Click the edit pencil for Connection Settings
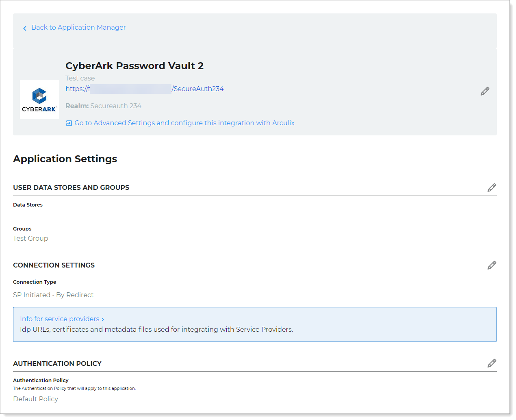This screenshot has height=420, width=516. [492, 265]
